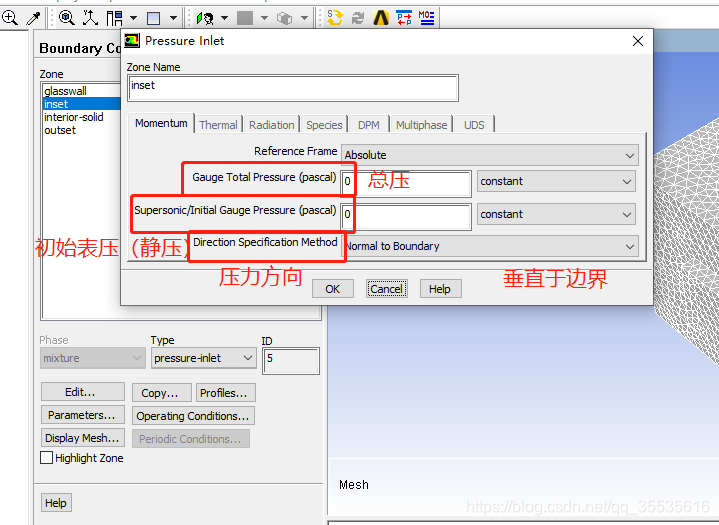Open the Direction Specification Method dropdown
Screen dimensions: 719x525
pyautogui.click(x=490, y=246)
